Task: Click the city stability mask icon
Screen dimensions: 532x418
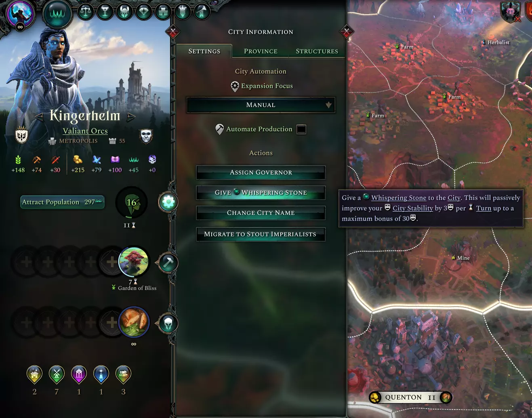Action: (x=146, y=136)
